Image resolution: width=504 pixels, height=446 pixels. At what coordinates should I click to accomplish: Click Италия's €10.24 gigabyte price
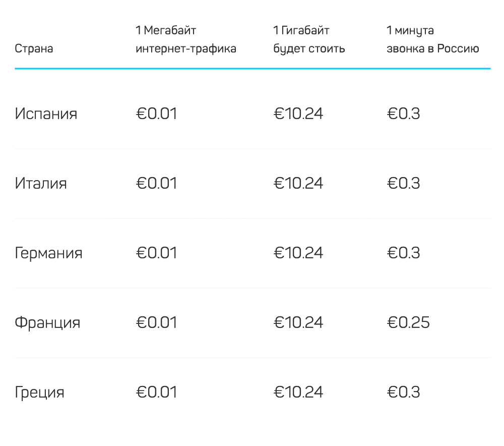[298, 183]
